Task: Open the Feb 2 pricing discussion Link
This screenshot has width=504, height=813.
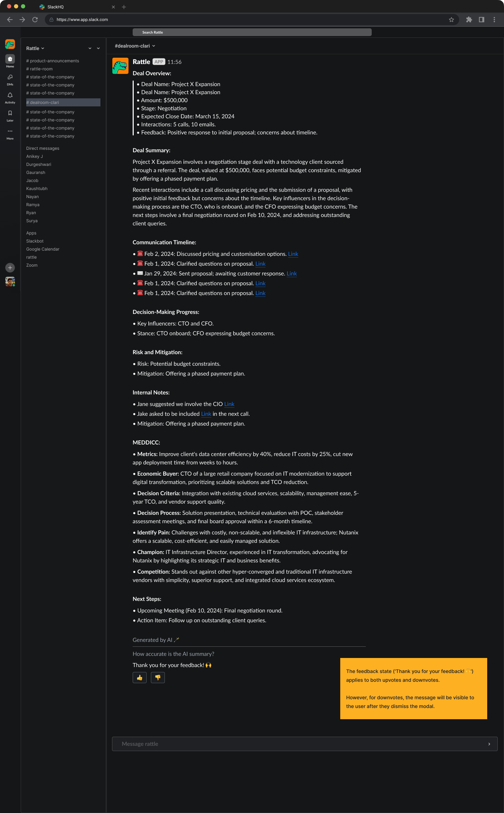Action: [293, 254]
